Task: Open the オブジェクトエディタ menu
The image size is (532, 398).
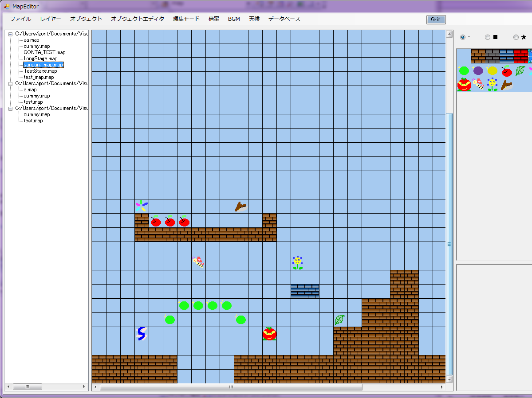Action: pos(137,19)
